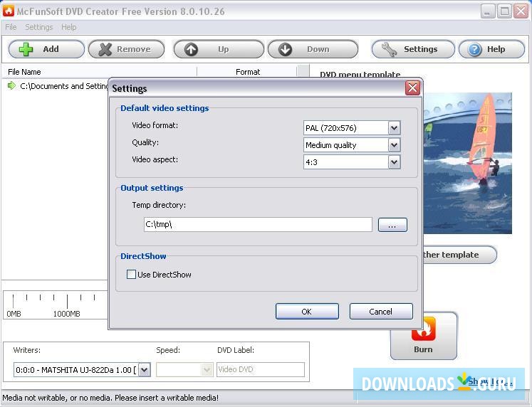Open the Video aspect dropdown
The height and width of the screenshot is (407, 532).
tap(395, 162)
